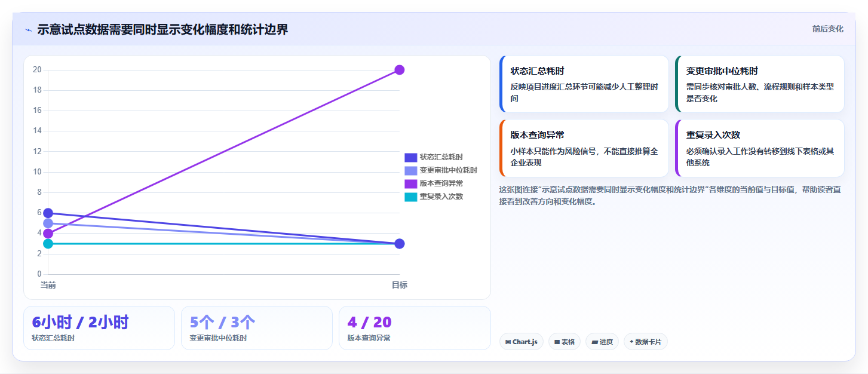This screenshot has width=868, height=374.
Task: Click the header title 示意试点数据
Action: tap(162, 29)
